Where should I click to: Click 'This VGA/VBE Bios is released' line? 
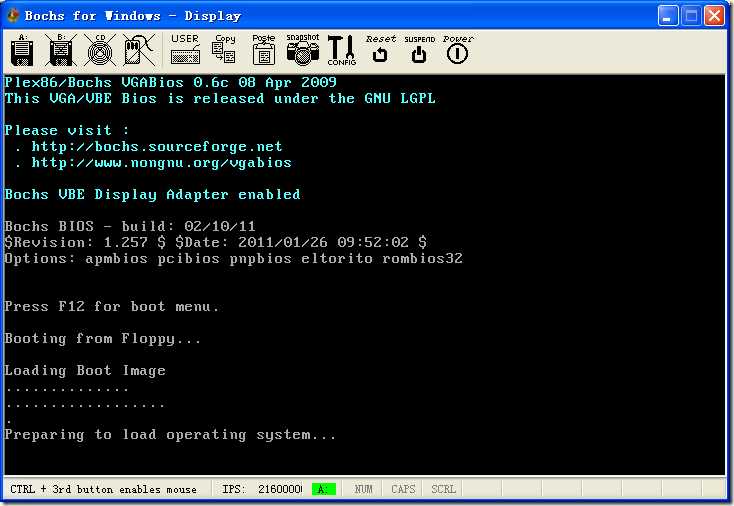tap(220, 98)
